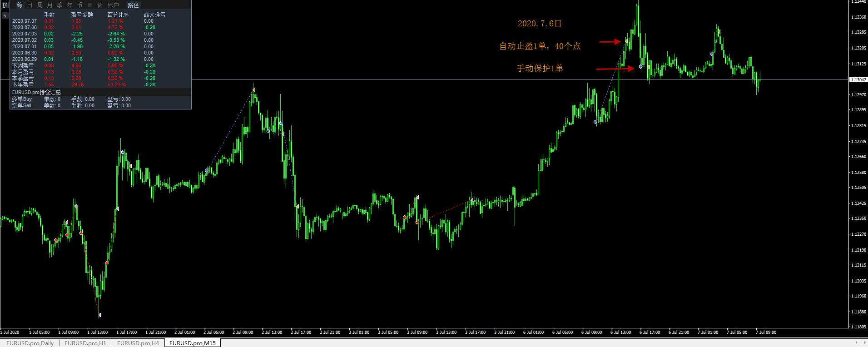The height and width of the screenshot is (347, 868).
Task: Open the 日 daily tab
Action: coord(30,5)
